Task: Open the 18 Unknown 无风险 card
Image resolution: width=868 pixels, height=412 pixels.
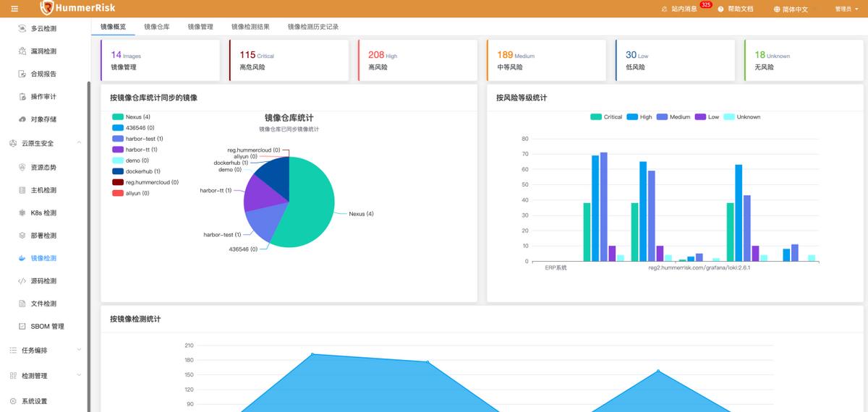Action: pyautogui.click(x=804, y=60)
